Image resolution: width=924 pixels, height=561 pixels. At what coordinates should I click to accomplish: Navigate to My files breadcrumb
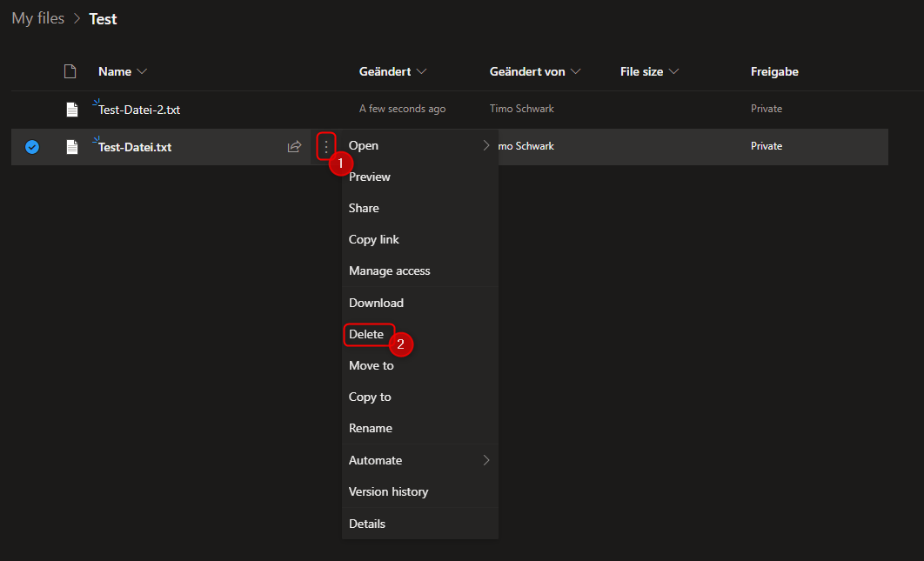(38, 18)
